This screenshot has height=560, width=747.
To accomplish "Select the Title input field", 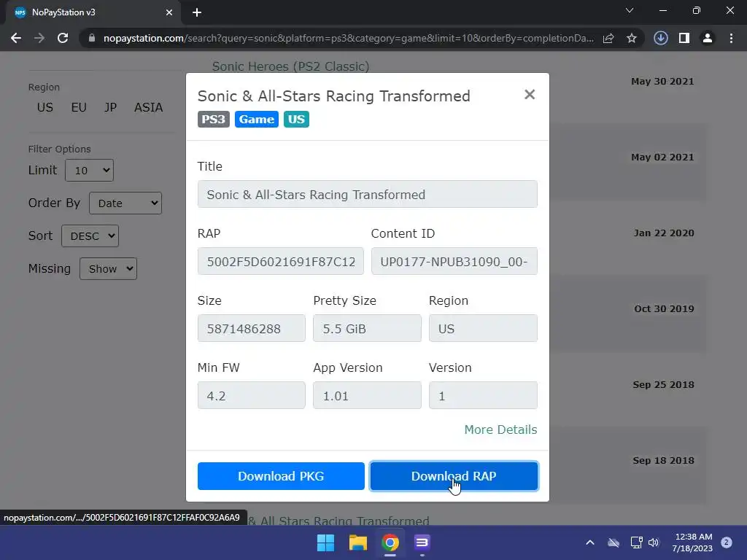I will pyautogui.click(x=368, y=194).
